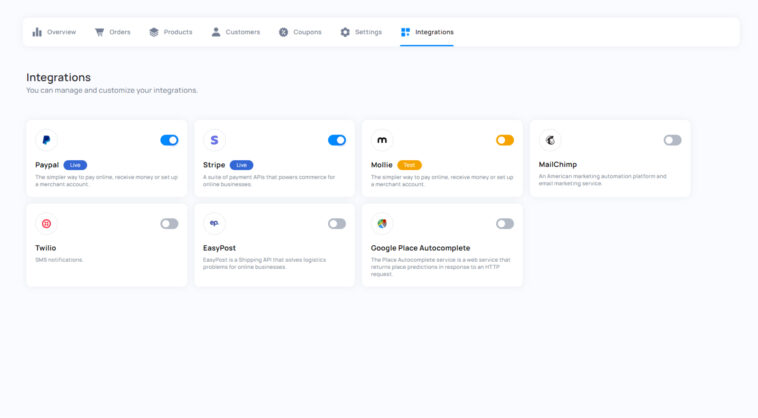Click the Mollie m logo icon
This screenshot has height=418, width=758.
(x=382, y=140)
